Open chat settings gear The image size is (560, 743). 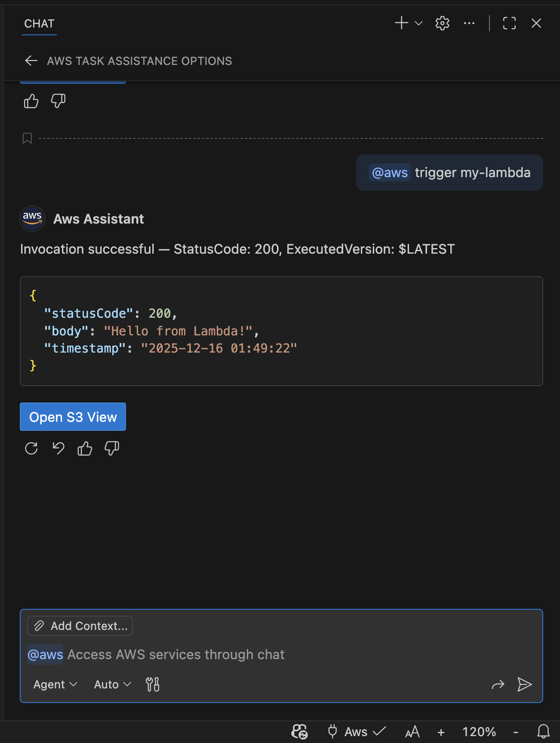pos(442,23)
